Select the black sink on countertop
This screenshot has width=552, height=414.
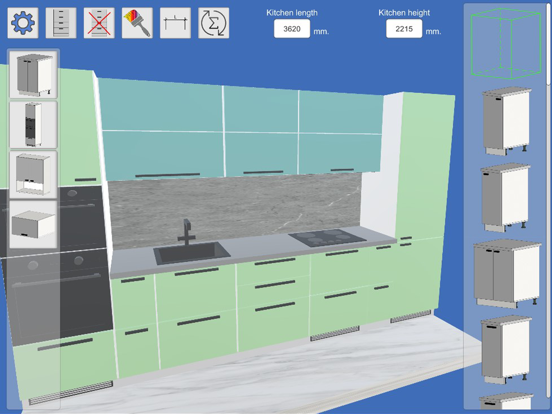click(192, 253)
